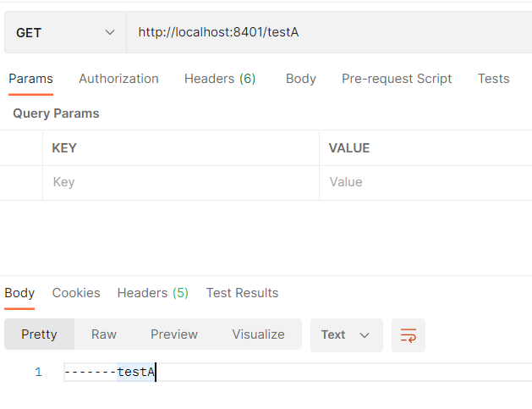Click line number 1 in response
This screenshot has height=409, width=532.
pyautogui.click(x=38, y=373)
